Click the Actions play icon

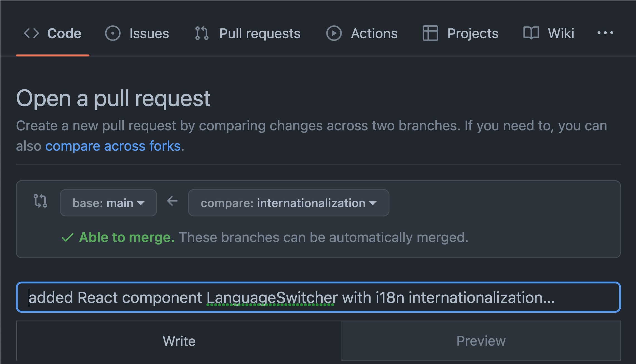(x=334, y=33)
